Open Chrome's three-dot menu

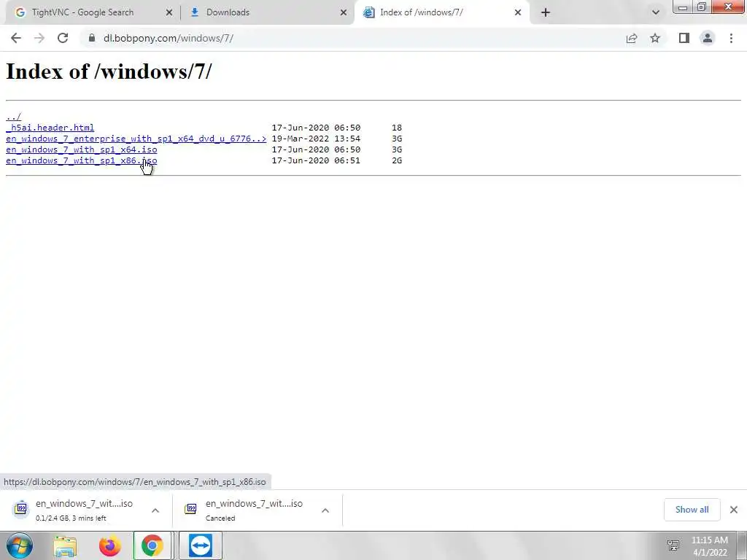tap(731, 38)
